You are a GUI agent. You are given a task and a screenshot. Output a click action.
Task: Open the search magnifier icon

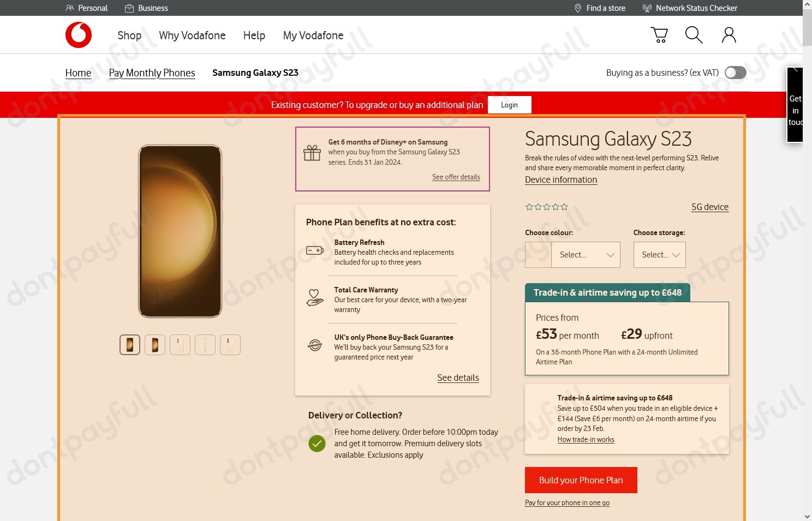click(694, 35)
